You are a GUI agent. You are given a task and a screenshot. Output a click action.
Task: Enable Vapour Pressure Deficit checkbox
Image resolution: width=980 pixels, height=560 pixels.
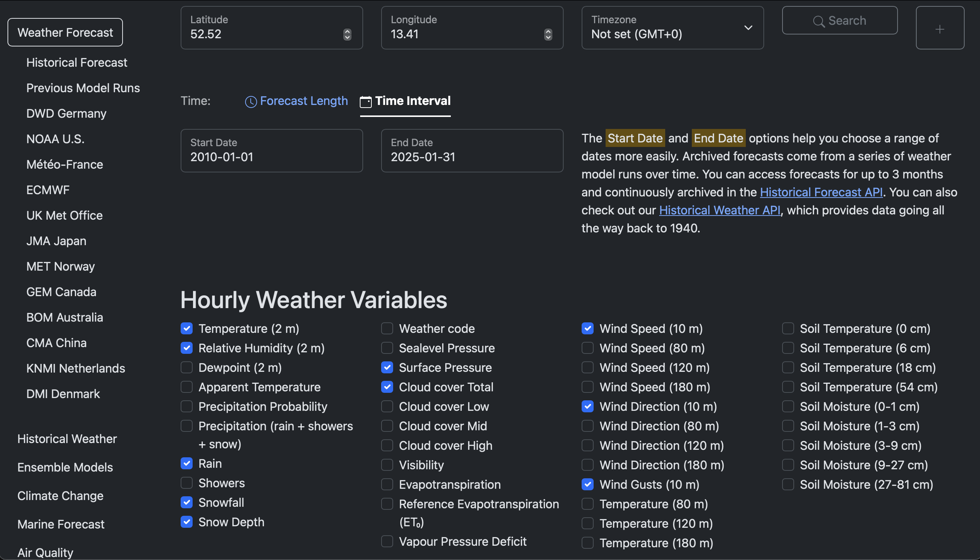[387, 541]
